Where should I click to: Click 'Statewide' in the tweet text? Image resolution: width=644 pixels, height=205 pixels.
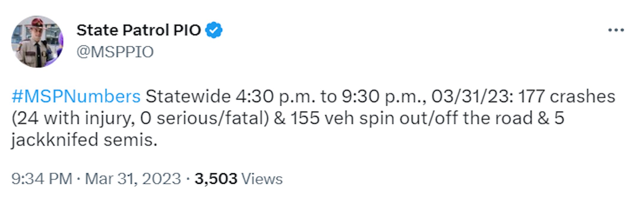tap(188, 96)
